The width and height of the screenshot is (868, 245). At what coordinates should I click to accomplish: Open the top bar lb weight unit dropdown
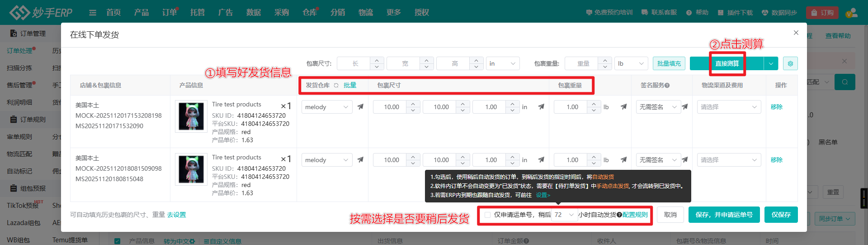[631, 63]
